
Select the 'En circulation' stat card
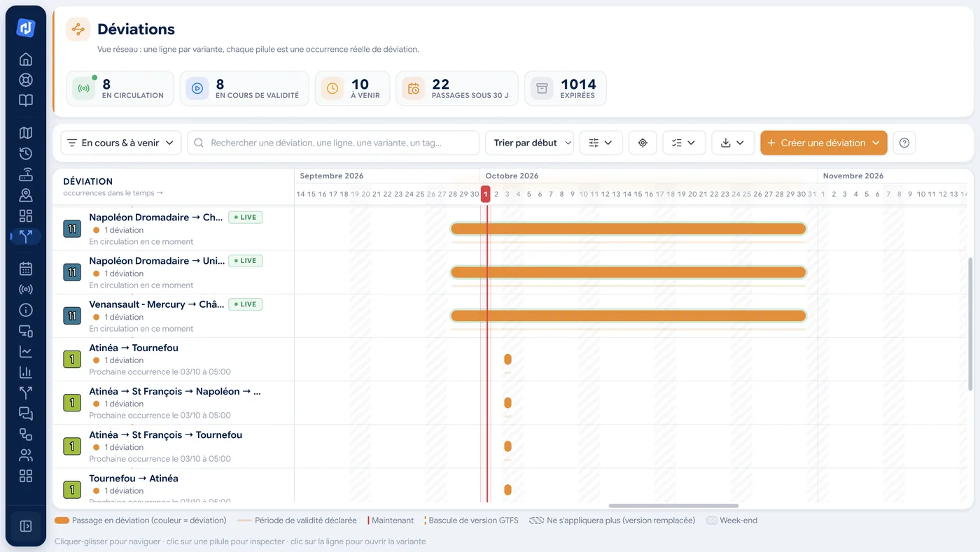pos(120,88)
